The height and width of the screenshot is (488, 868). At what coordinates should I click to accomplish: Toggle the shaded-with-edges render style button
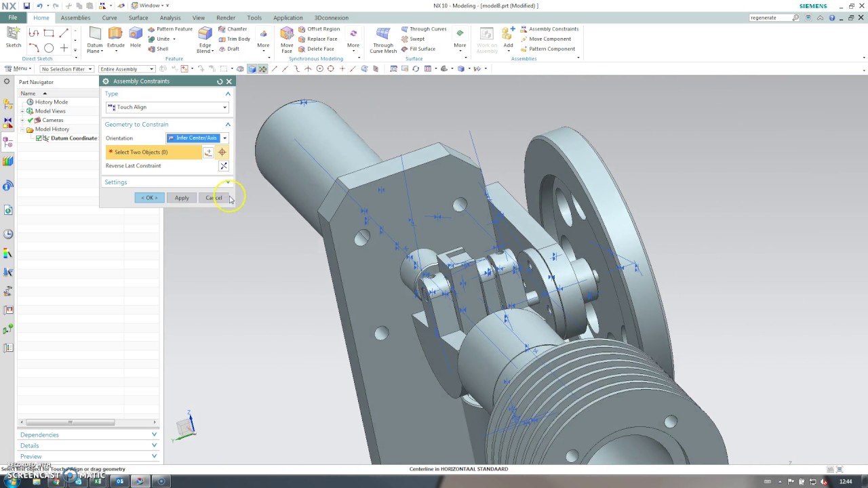click(252, 68)
